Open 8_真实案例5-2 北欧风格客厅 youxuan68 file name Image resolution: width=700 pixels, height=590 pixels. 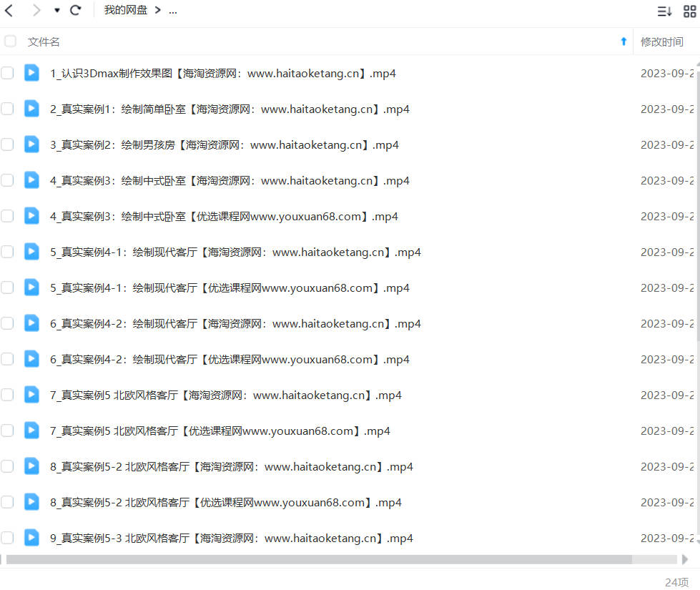point(225,503)
